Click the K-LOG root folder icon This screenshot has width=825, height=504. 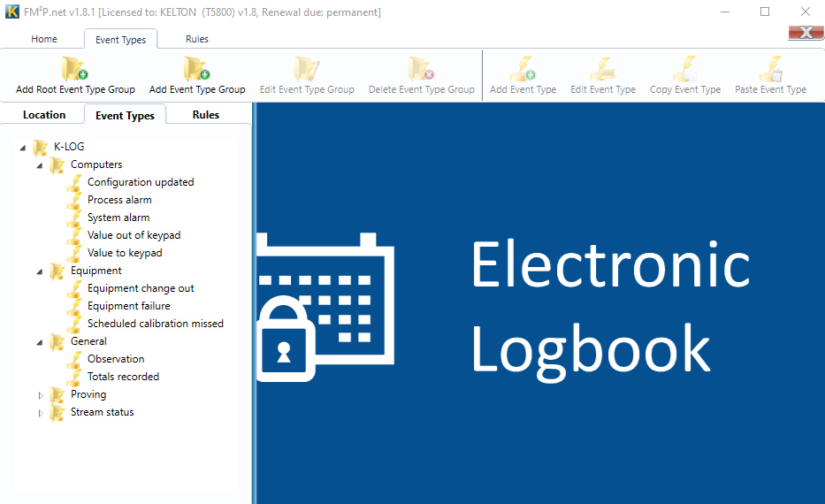[x=41, y=148]
